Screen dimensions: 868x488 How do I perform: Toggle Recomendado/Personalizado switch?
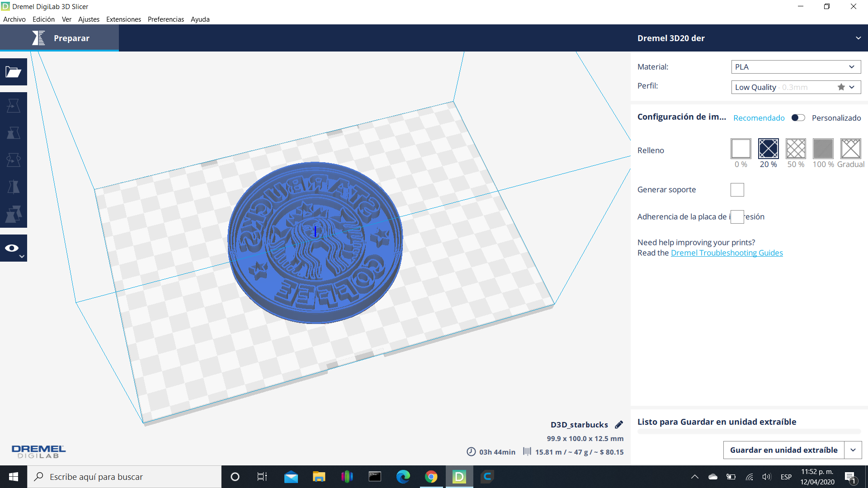coord(798,118)
